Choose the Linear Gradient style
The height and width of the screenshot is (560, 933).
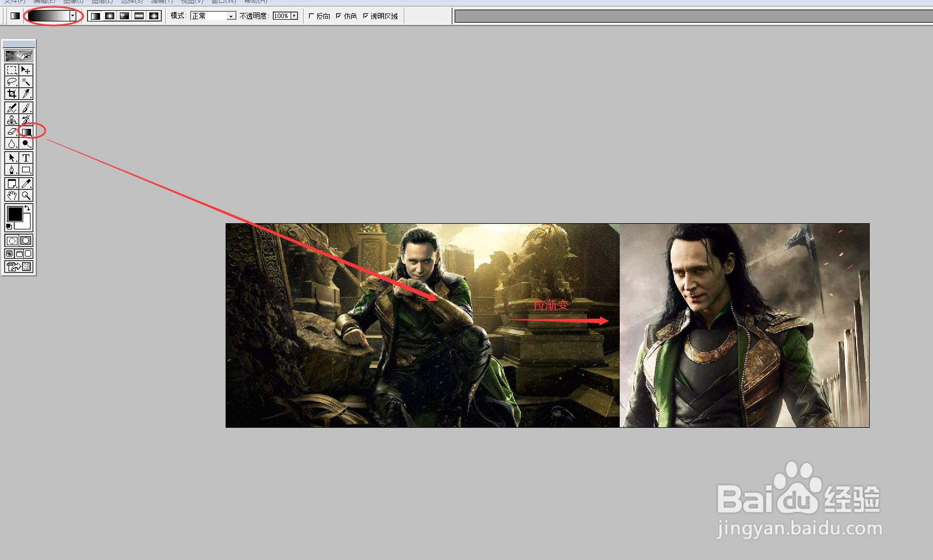tap(96, 16)
